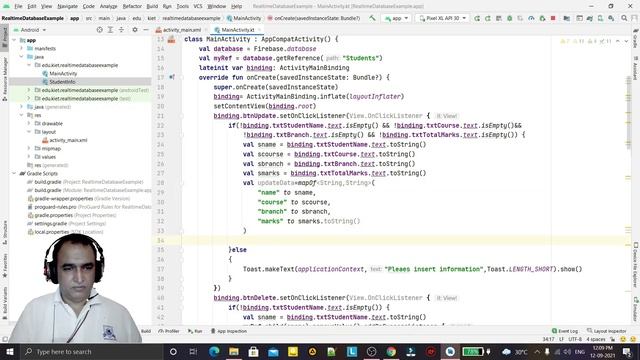
Task: Toggle Structure tool window tab
Action: pyautogui.click(x=4, y=232)
